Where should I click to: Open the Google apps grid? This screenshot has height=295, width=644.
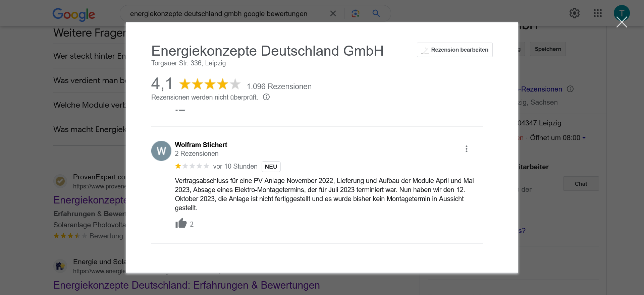(597, 13)
